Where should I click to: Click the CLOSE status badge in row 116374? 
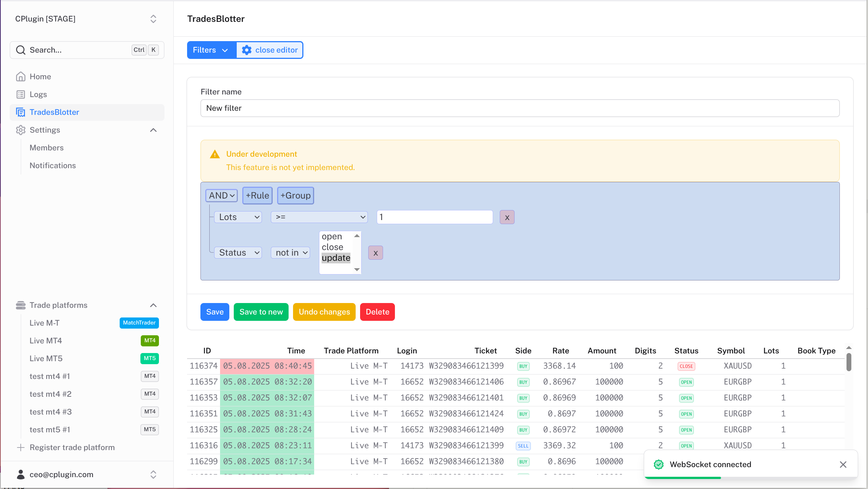[x=686, y=366]
